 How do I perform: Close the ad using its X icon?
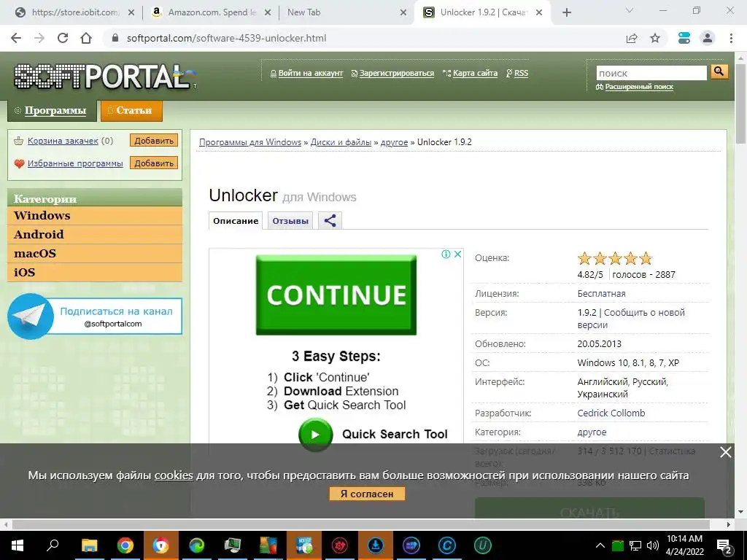tap(457, 254)
